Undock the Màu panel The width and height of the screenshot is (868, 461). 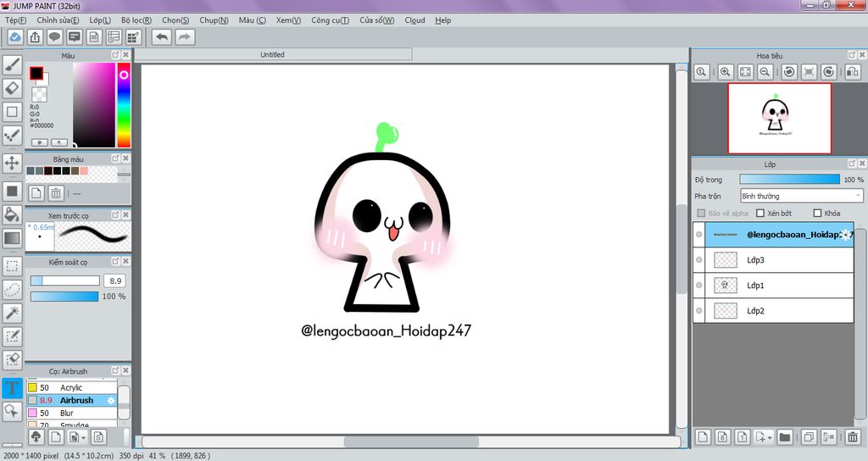[x=115, y=55]
